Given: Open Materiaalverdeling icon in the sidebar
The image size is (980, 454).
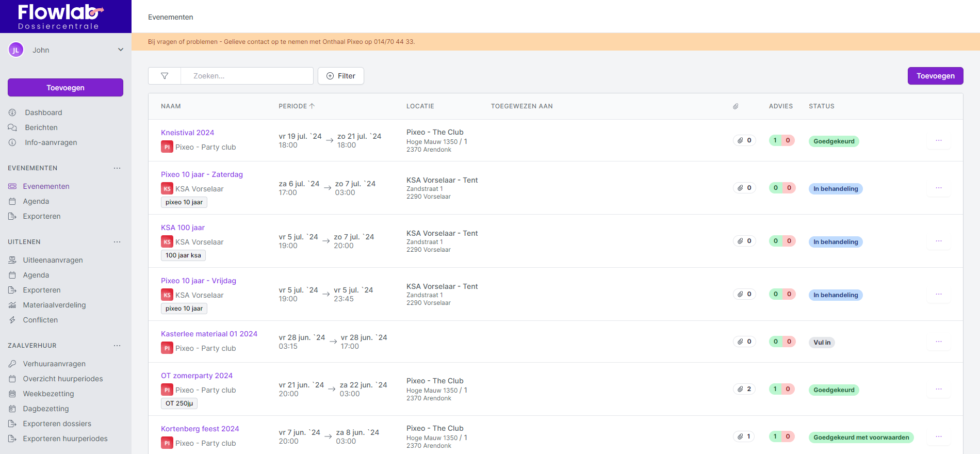Looking at the screenshot, I should click(x=12, y=305).
